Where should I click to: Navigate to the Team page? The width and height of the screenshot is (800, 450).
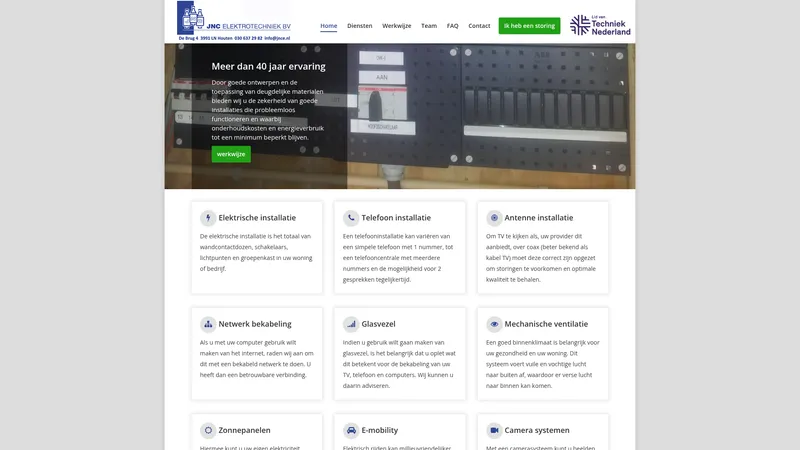[x=429, y=26]
